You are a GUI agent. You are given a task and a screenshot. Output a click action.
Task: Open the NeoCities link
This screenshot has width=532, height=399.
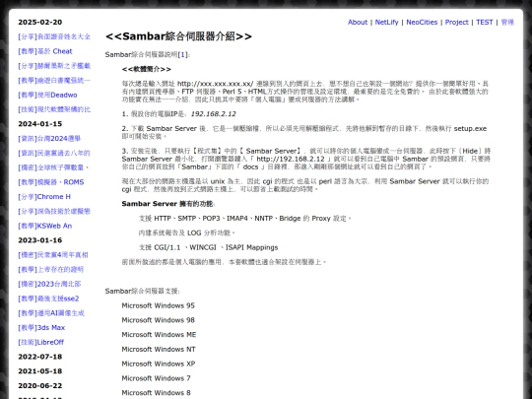(422, 22)
